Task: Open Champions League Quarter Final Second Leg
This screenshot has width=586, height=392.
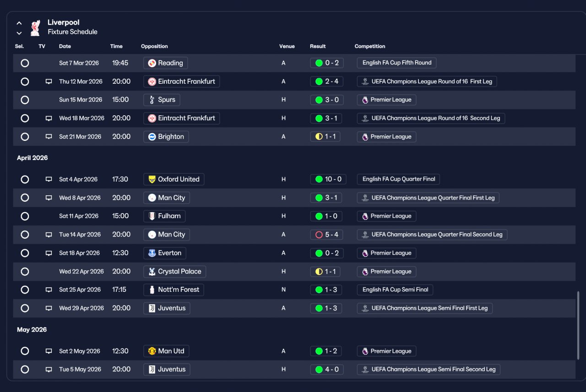Action: 432,235
